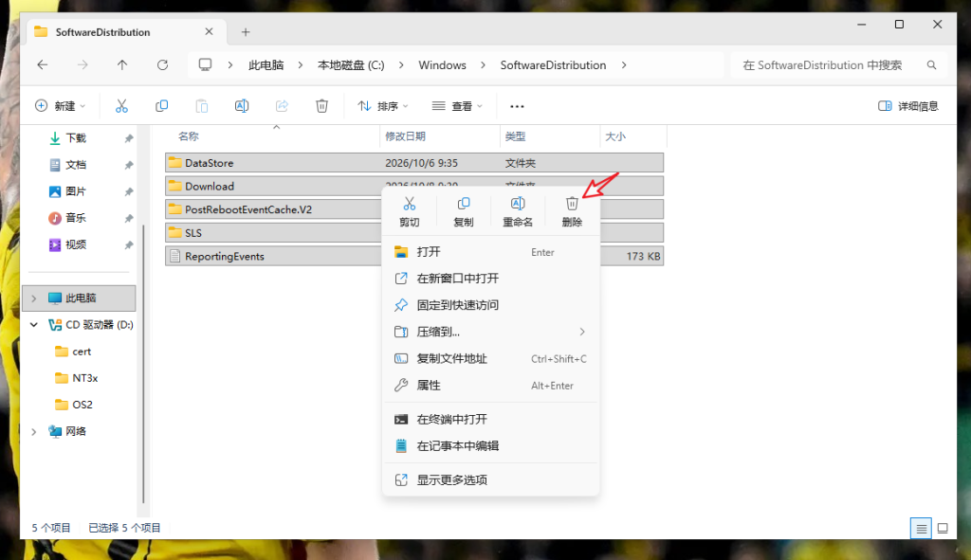The image size is (971, 560).
Task: Open the 查看 view dropdown
Action: point(458,106)
